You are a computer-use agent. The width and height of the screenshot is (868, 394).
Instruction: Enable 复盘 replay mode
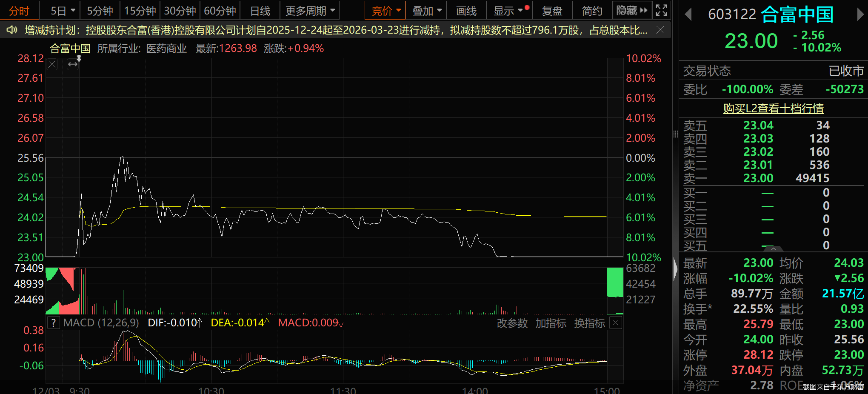(x=552, y=10)
